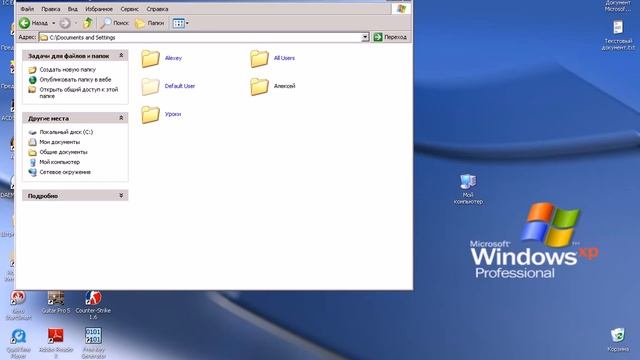Open the Back button history dropdown
The height and width of the screenshot is (360, 640).
click(x=53, y=23)
